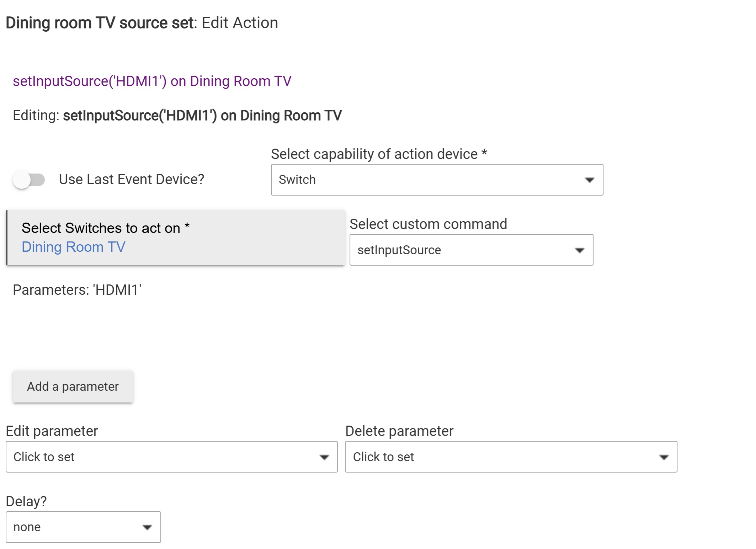Click the arrow icon beside setInputSource
This screenshot has width=756, height=549.
pos(579,250)
